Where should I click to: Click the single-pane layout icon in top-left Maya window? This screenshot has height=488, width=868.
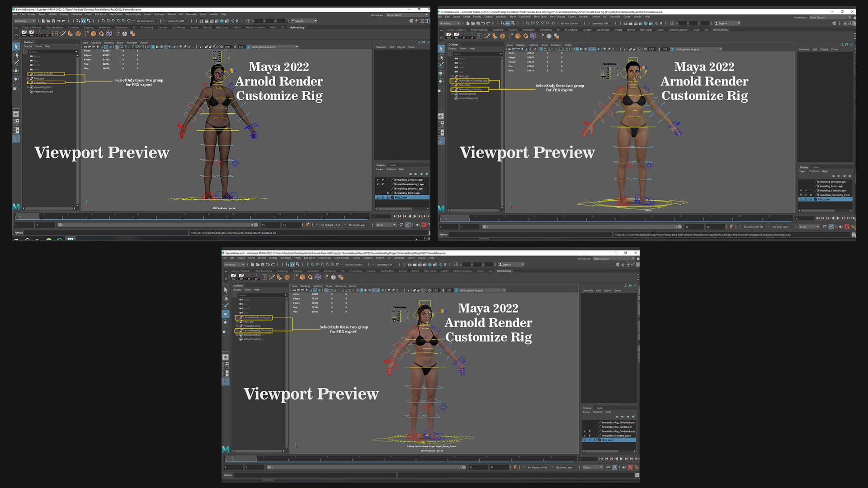click(16, 114)
